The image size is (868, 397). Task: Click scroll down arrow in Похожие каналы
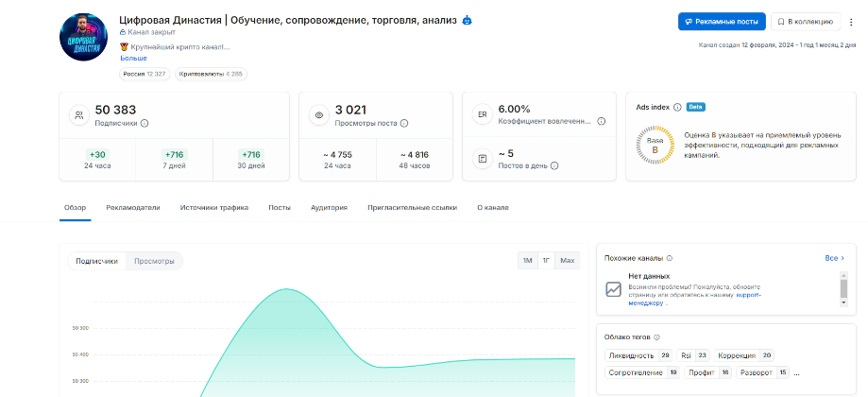[x=843, y=302]
